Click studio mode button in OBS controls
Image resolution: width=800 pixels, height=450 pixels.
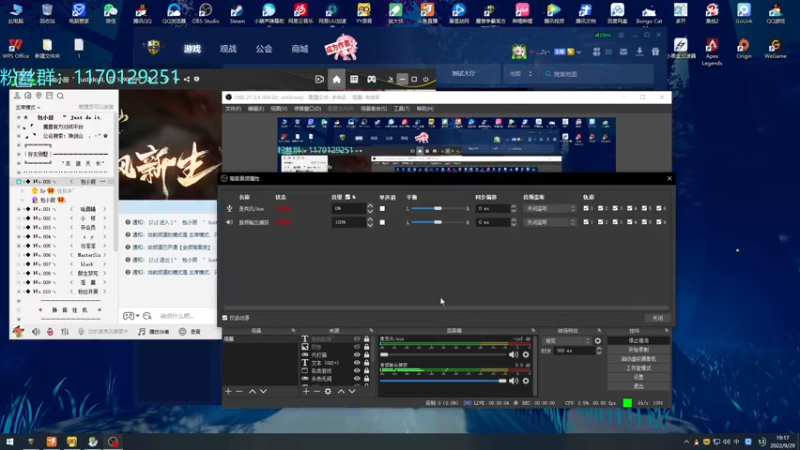click(x=638, y=368)
